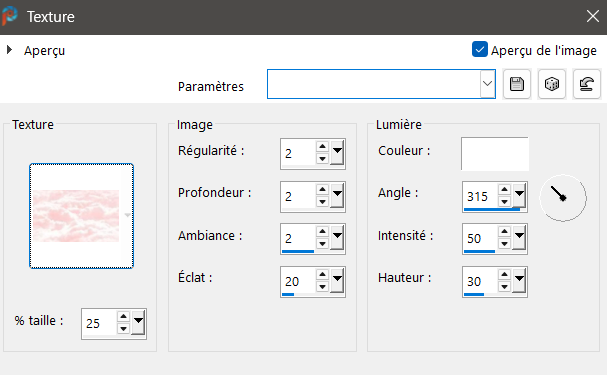Open the Ambiance slider dropdown
607x375 pixels.
337,237
